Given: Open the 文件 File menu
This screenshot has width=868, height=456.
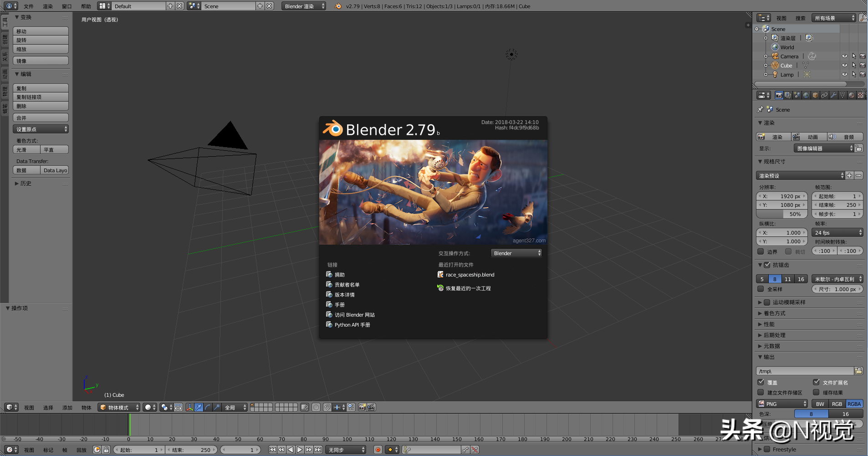Looking at the screenshot, I should click(x=29, y=6).
